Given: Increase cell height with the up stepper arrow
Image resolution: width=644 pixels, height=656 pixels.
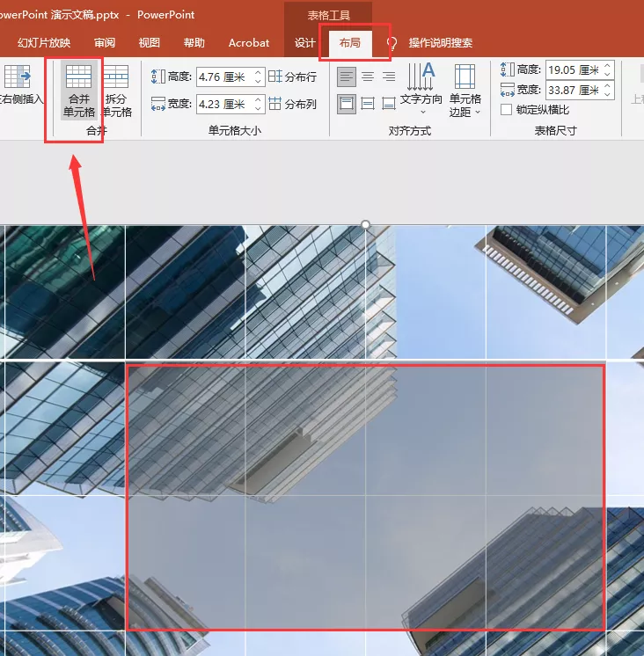Looking at the screenshot, I should click(x=258, y=72).
